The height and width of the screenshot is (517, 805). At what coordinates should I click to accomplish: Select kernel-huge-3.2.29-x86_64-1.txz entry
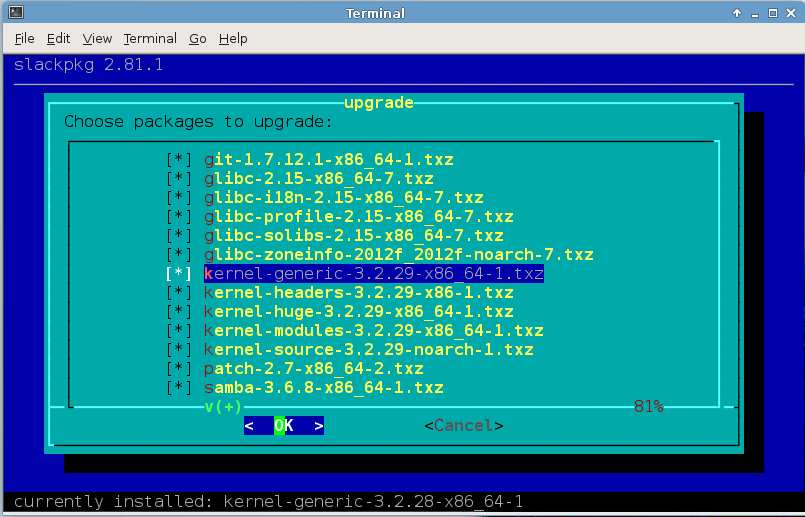(x=359, y=311)
